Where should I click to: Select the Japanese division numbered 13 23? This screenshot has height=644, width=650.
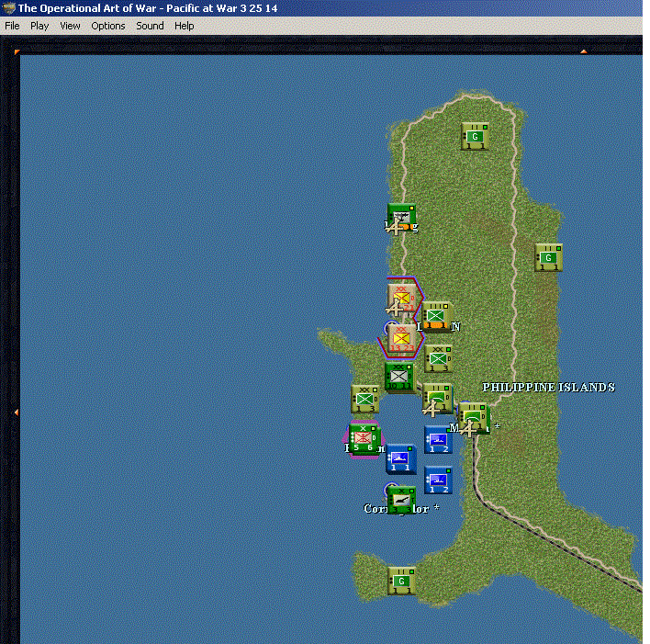click(x=402, y=339)
